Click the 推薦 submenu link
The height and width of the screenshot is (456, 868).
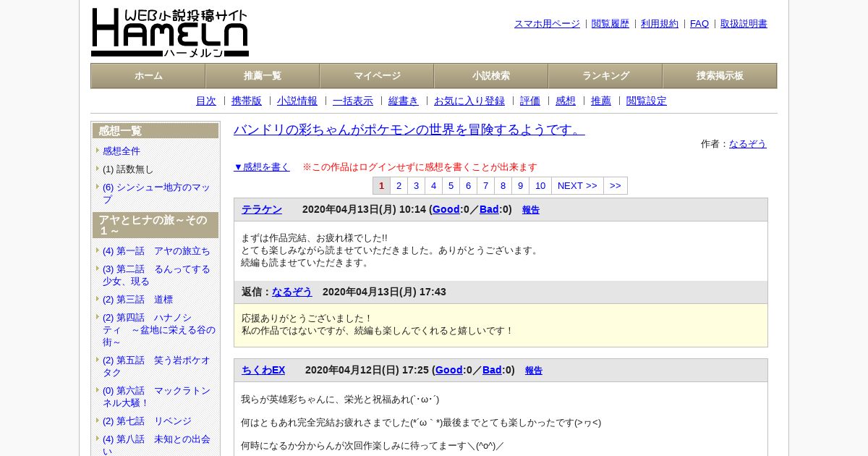[x=601, y=101]
